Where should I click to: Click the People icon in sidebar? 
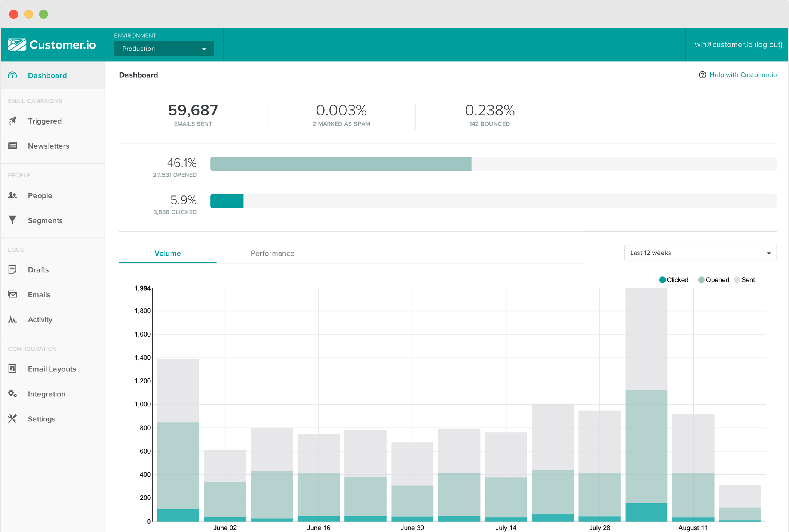13,195
